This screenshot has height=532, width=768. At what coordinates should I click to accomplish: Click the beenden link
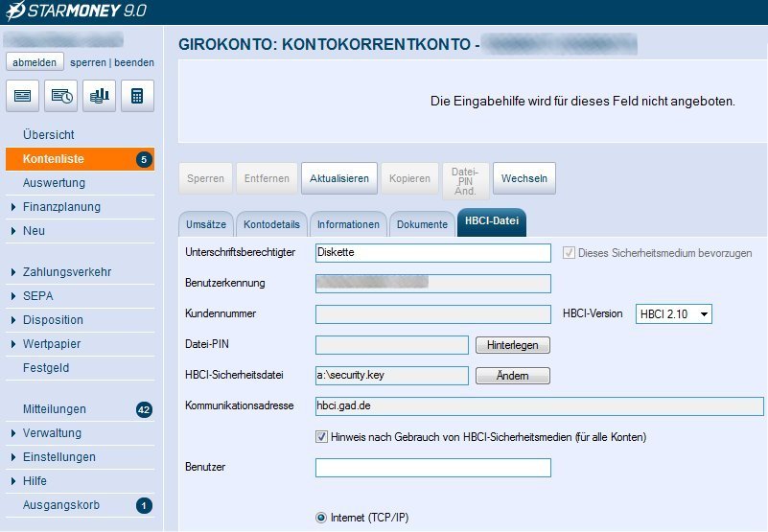(134, 62)
